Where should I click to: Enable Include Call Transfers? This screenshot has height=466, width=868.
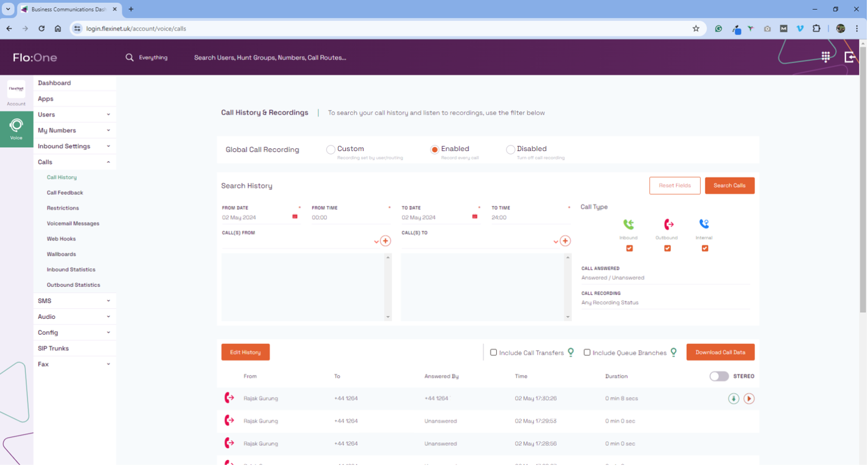[493, 352]
